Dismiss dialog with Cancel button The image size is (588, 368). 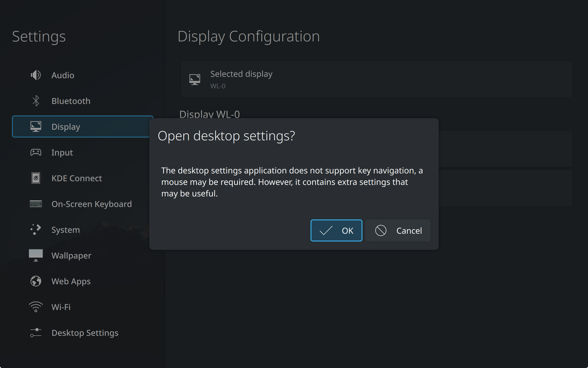click(398, 230)
